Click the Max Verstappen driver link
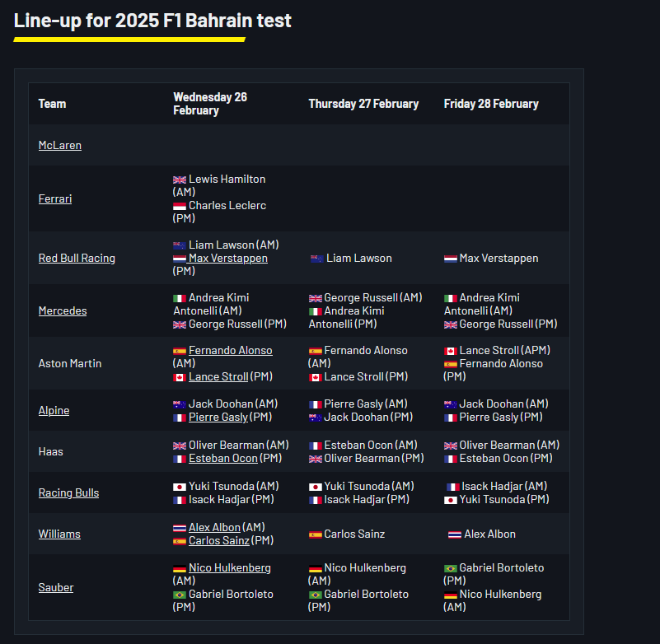Image resolution: width=660 pixels, height=644 pixels. point(227,258)
